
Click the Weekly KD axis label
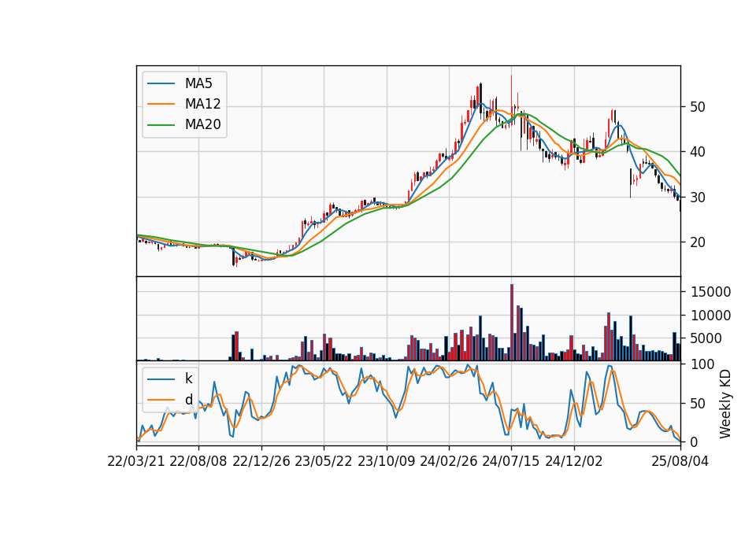725,404
